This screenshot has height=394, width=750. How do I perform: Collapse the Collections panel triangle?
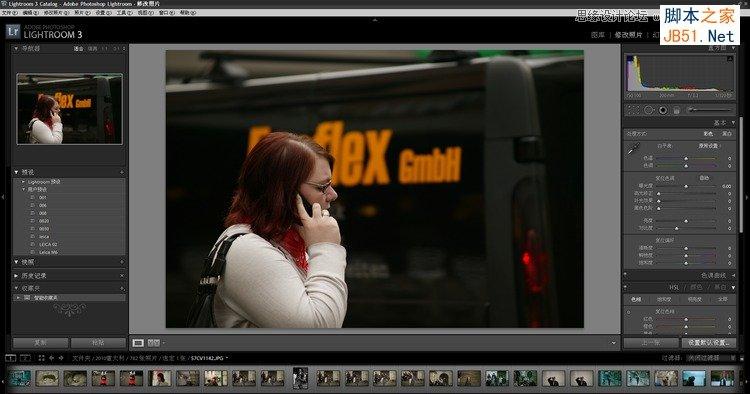point(16,288)
